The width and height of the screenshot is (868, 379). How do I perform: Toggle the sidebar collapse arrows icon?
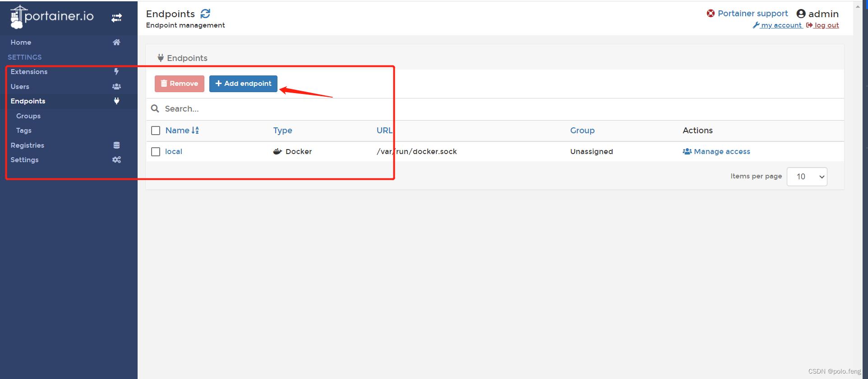117,18
